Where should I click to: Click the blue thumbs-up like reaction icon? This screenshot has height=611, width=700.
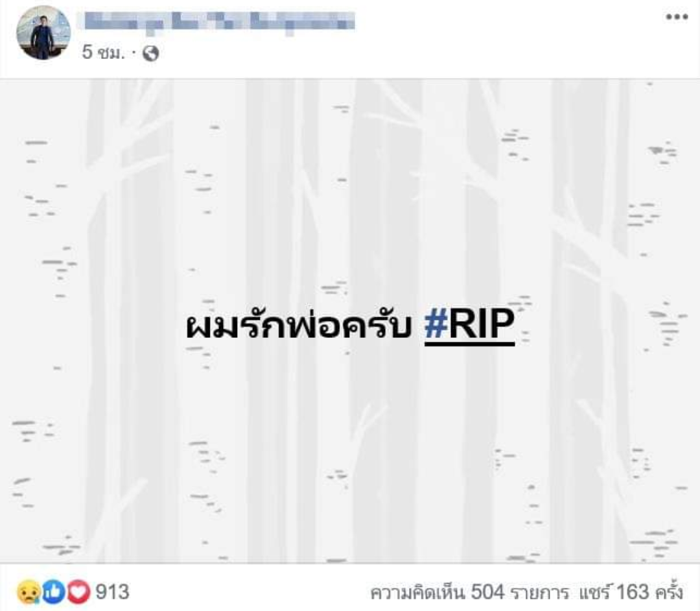pyautogui.click(x=54, y=592)
